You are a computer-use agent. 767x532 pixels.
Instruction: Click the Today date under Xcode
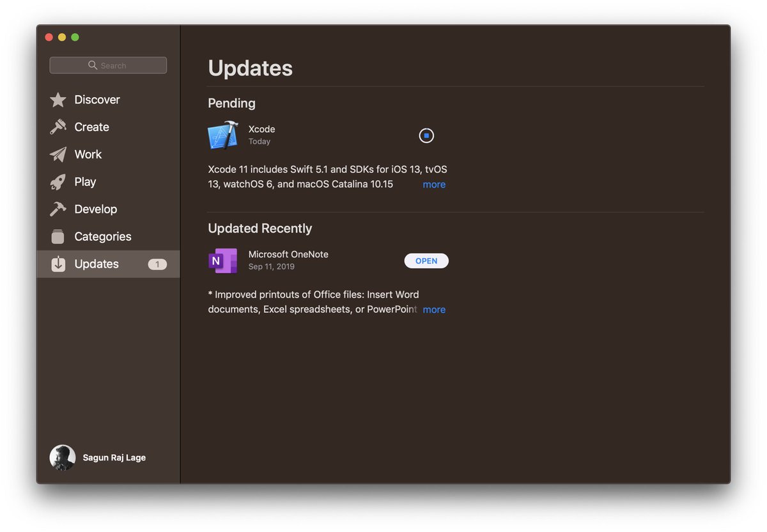pyautogui.click(x=260, y=141)
